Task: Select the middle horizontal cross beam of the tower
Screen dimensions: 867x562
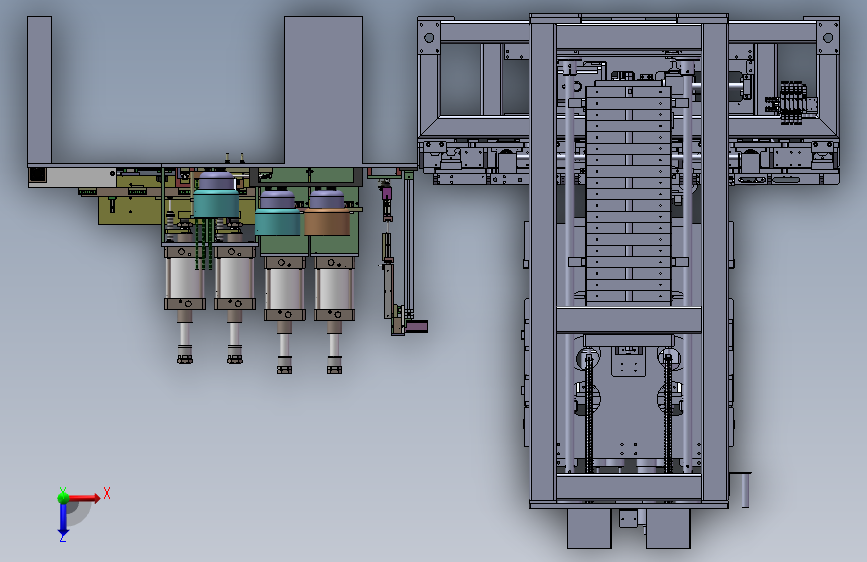Action: click(629, 320)
